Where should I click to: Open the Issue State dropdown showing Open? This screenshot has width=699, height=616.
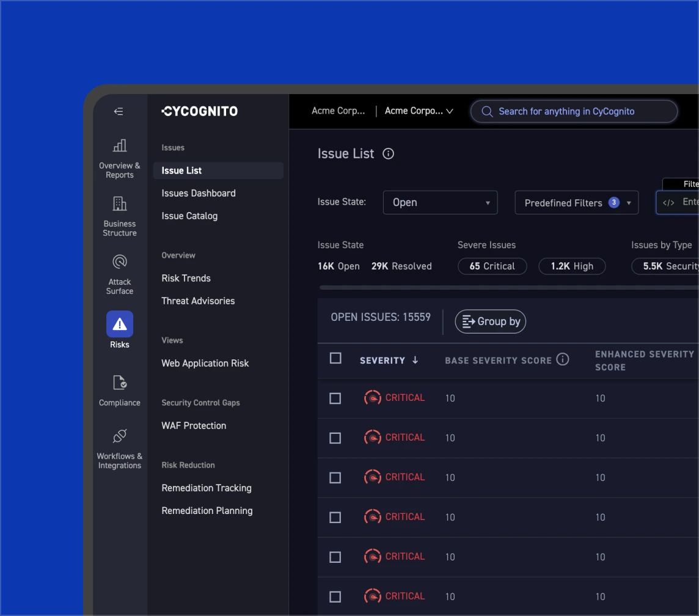click(x=440, y=202)
